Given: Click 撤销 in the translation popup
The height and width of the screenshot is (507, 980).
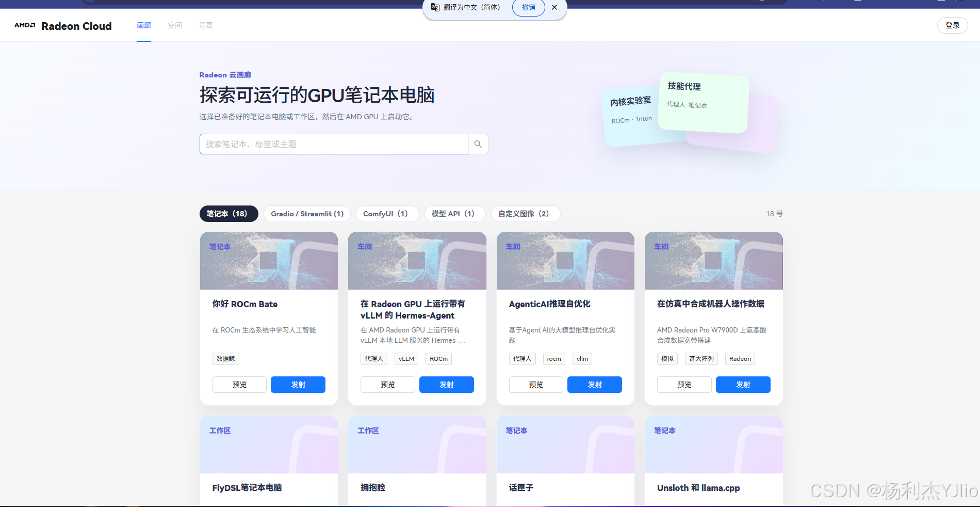Looking at the screenshot, I should (x=528, y=7).
